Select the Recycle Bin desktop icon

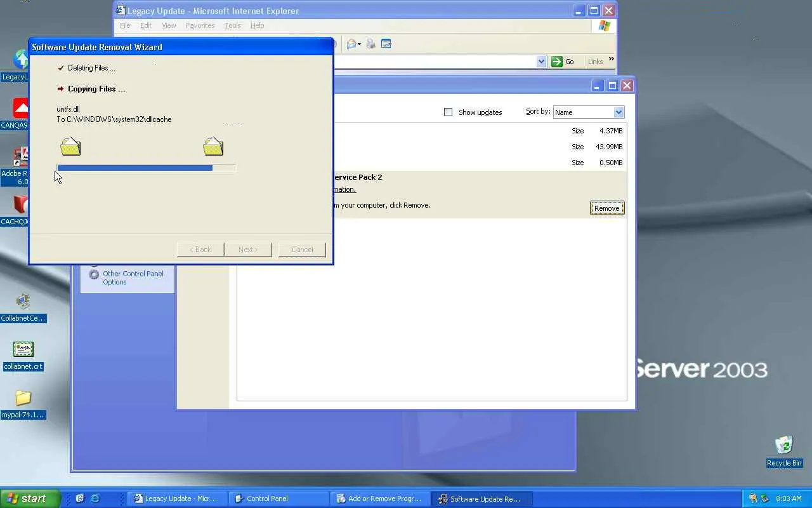pos(784,451)
